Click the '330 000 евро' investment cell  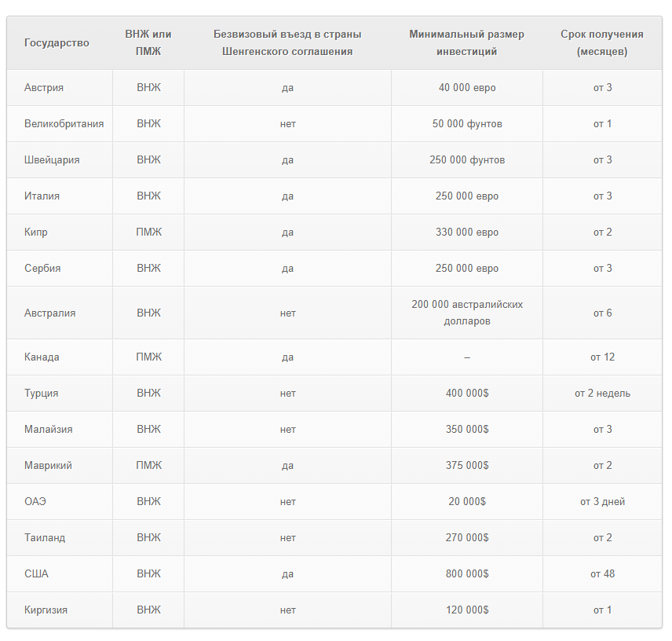tap(466, 233)
